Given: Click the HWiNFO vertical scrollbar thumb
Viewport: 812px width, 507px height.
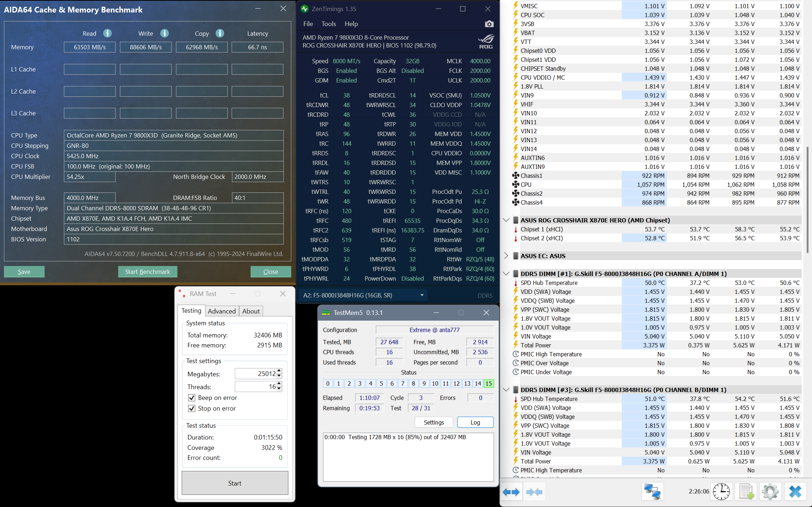Looking at the screenshot, I should 807,200.
